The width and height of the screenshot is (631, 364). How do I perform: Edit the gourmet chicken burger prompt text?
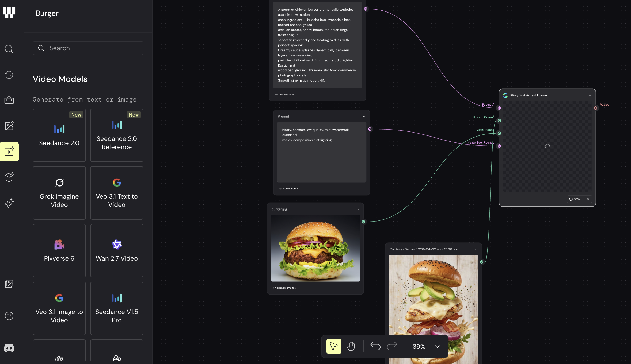tap(317, 45)
